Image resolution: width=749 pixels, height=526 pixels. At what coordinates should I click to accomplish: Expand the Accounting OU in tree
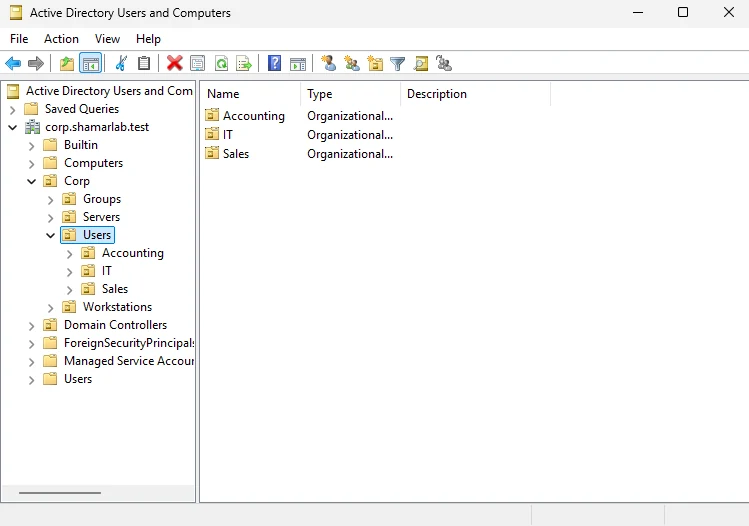coord(70,254)
